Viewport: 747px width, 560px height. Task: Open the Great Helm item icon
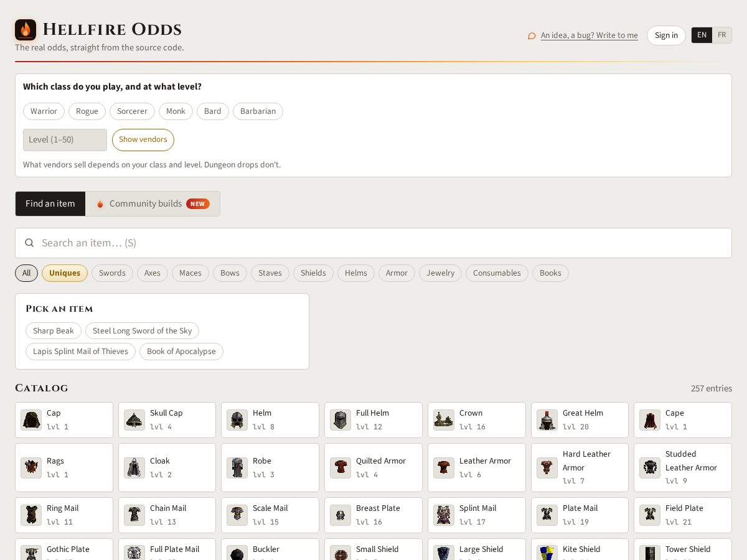[x=547, y=420]
